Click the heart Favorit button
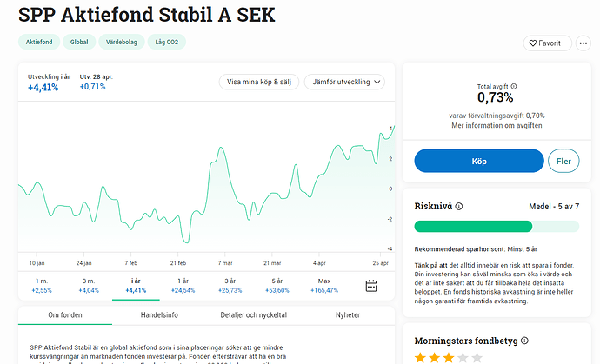 pyautogui.click(x=547, y=43)
